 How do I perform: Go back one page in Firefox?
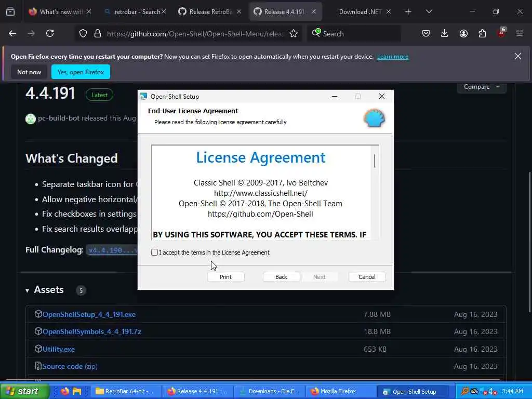tap(12, 33)
